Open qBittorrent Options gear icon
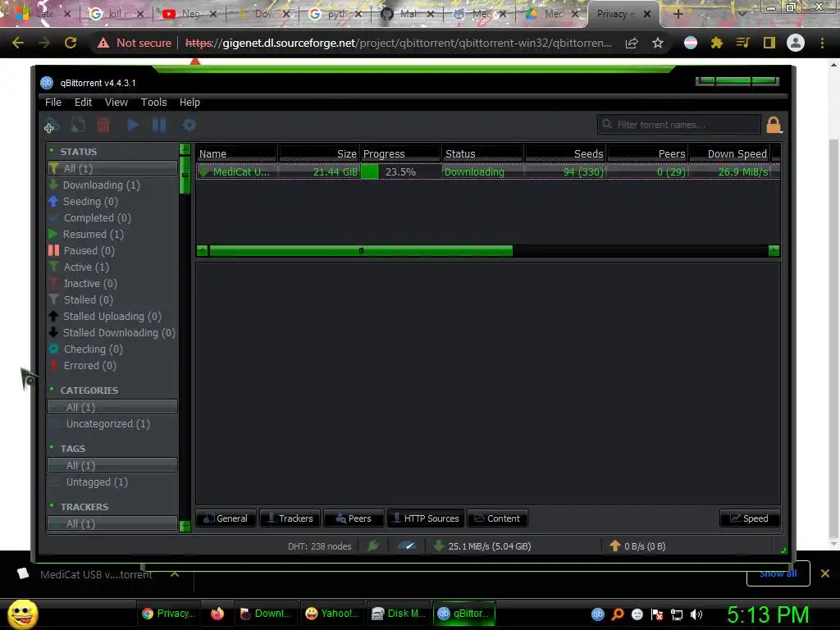840x630 pixels. (189, 125)
